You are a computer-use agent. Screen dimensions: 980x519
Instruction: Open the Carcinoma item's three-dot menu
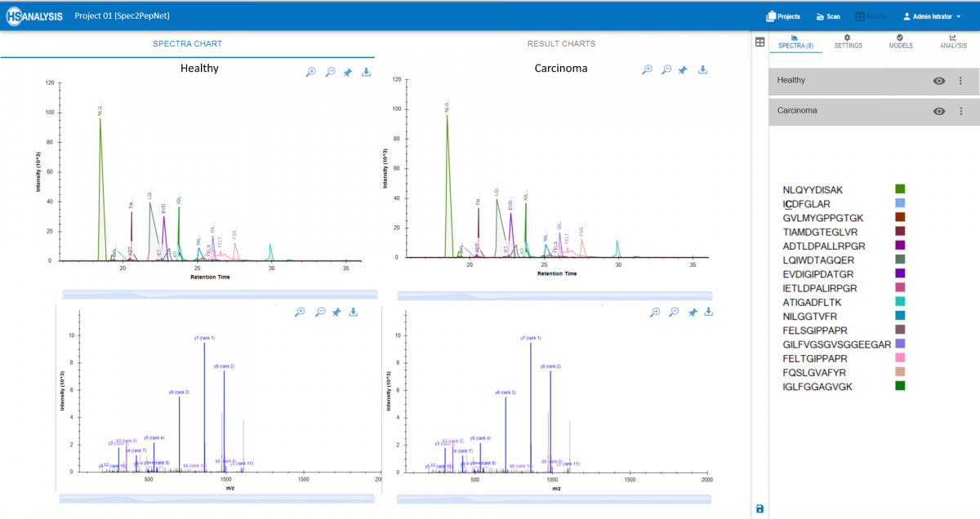(962, 111)
